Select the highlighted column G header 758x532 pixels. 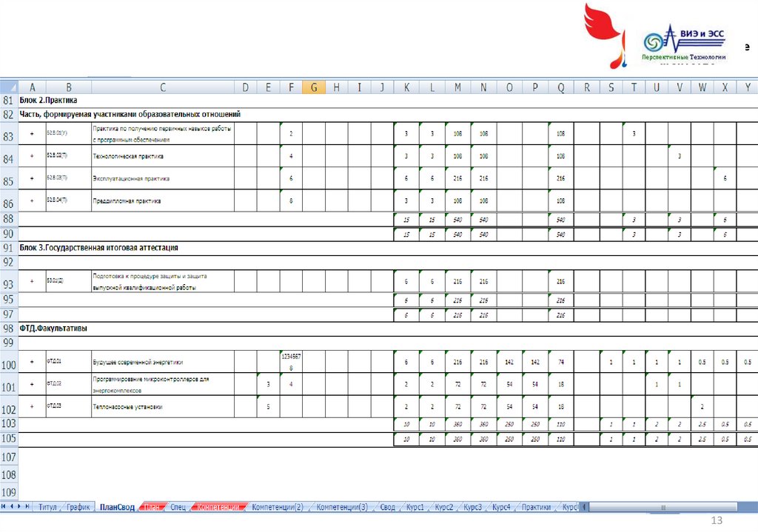[x=314, y=87]
